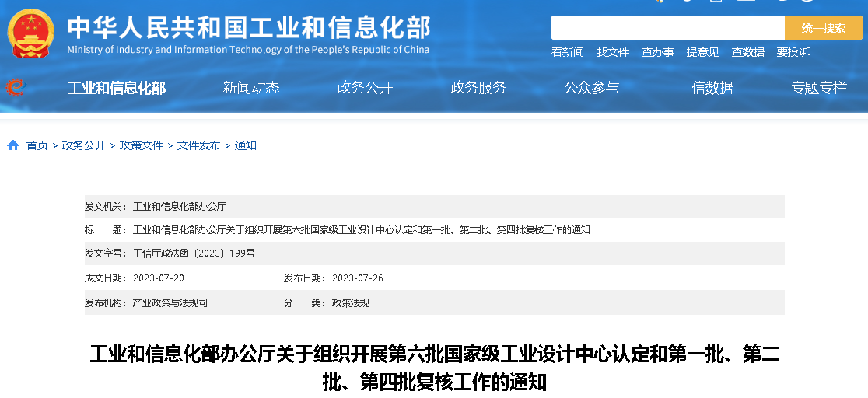Open the 专题专栏 navigation menu
Image resolution: width=868 pixels, height=398 pixels.
819,88
